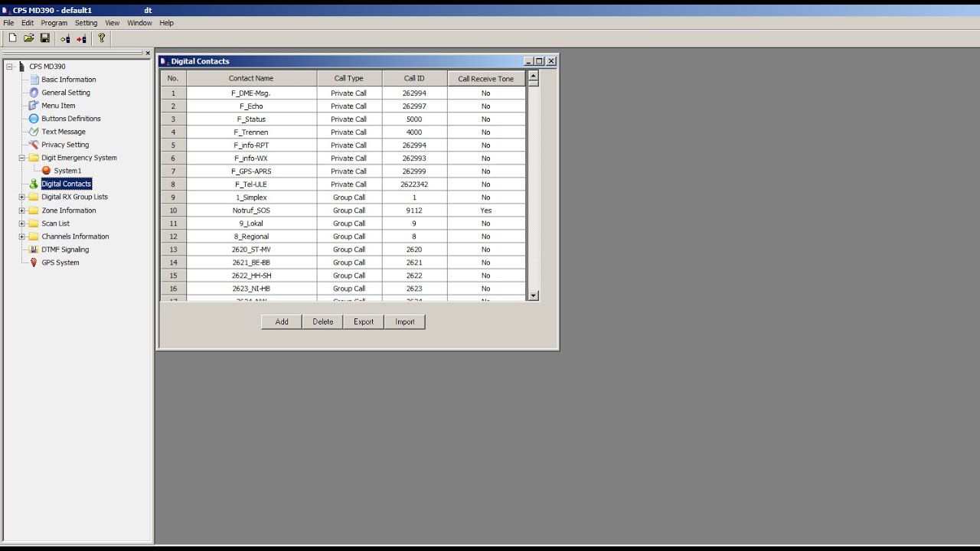Select contact name F_GPS-APRS
The height and width of the screenshot is (551, 980).
pos(251,171)
